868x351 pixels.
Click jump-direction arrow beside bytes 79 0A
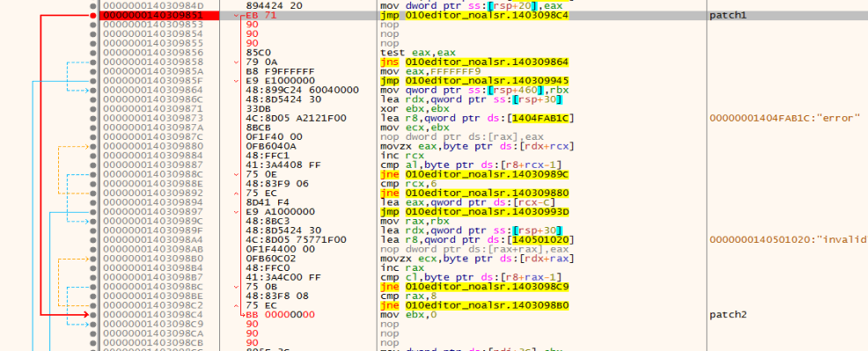tap(238, 62)
